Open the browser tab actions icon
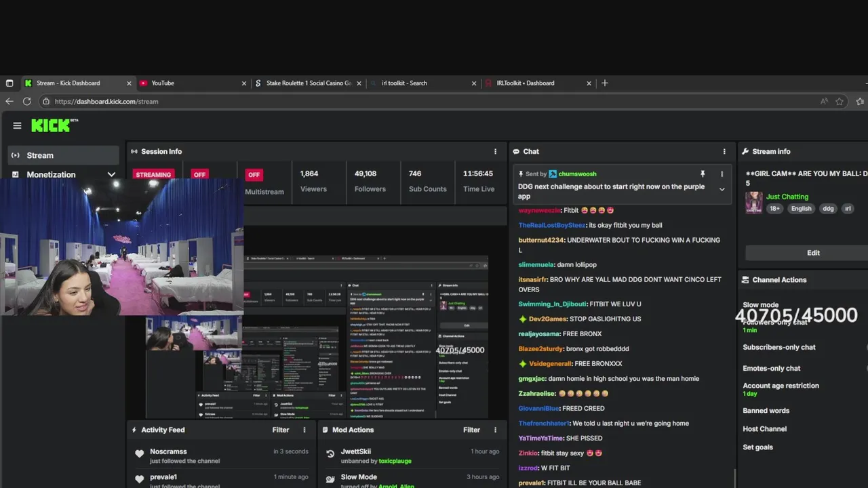 tap(9, 83)
